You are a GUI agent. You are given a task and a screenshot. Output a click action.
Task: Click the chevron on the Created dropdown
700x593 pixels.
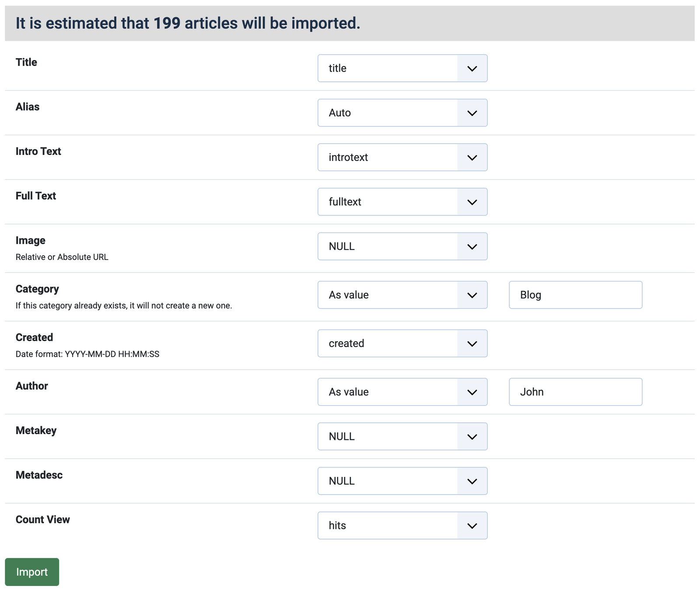click(x=472, y=343)
